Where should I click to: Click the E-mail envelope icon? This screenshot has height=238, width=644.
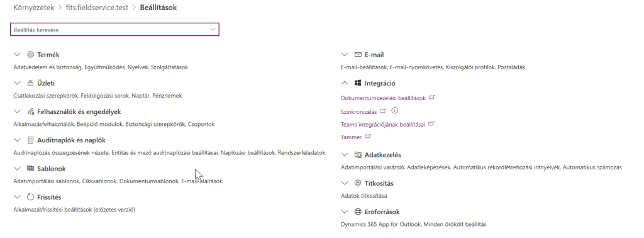point(358,55)
